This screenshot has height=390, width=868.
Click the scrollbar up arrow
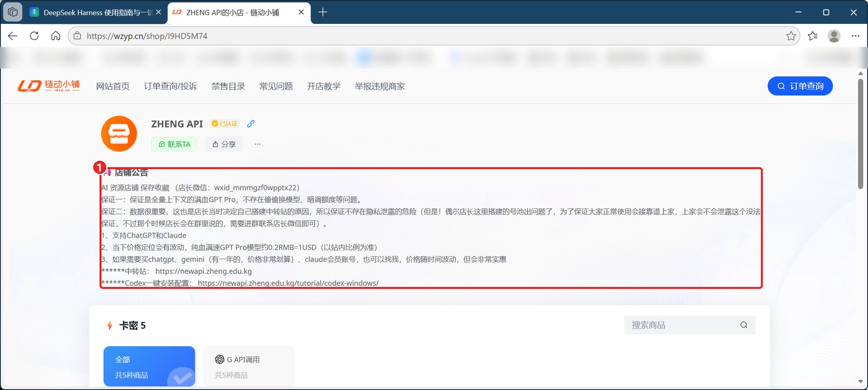(860, 73)
